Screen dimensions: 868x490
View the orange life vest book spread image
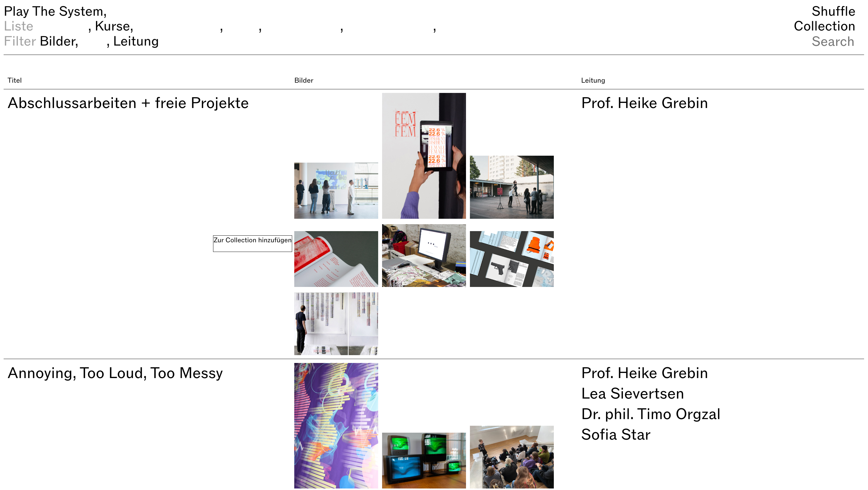pos(512,259)
